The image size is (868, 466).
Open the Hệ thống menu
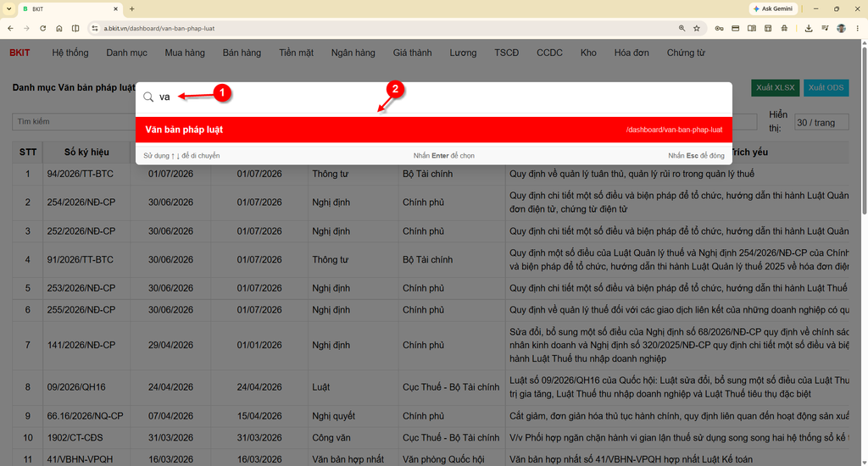pos(70,53)
